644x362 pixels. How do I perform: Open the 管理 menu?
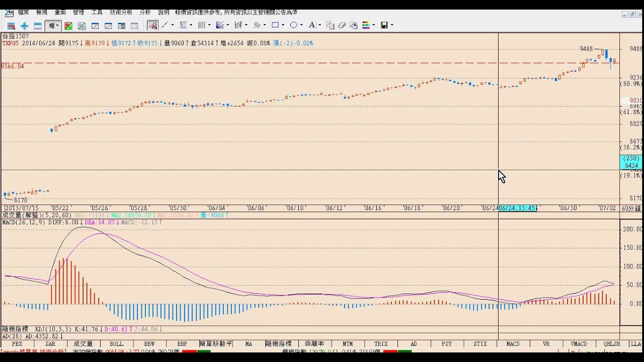78,12
